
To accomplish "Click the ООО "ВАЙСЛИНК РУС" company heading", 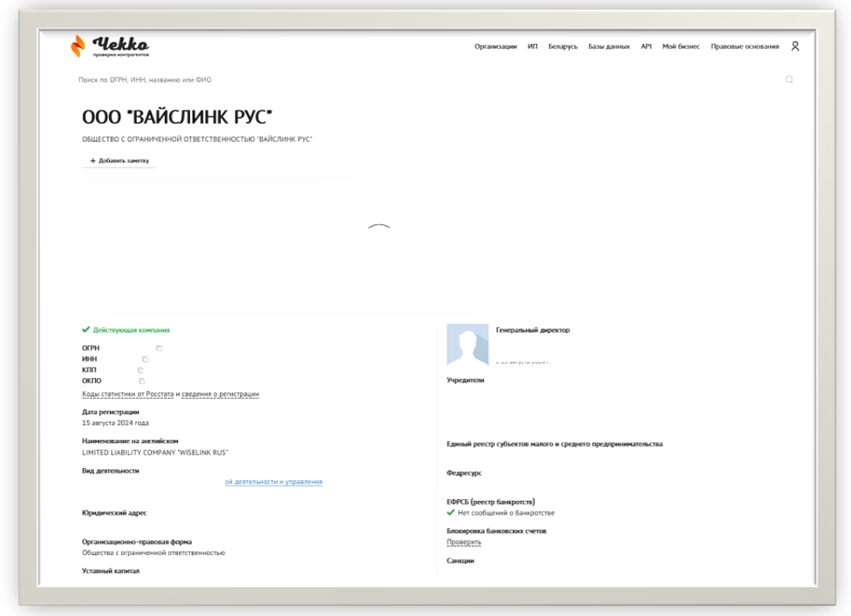I will point(177,117).
